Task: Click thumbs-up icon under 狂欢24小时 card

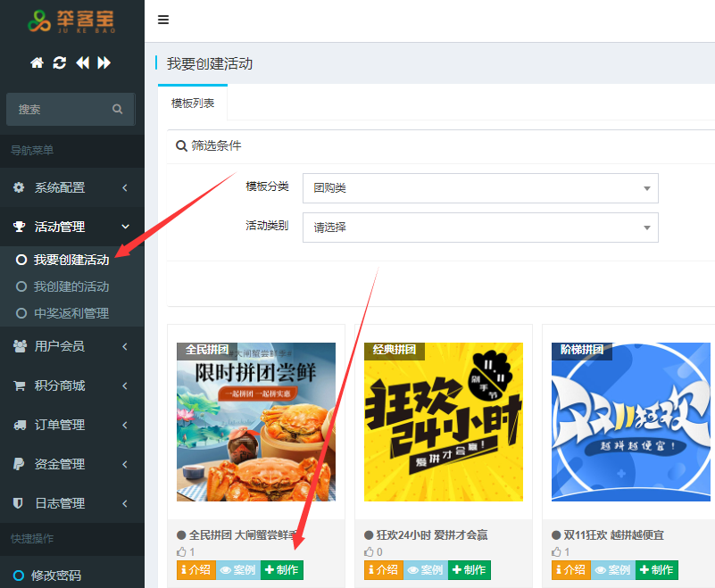Action: point(369,551)
